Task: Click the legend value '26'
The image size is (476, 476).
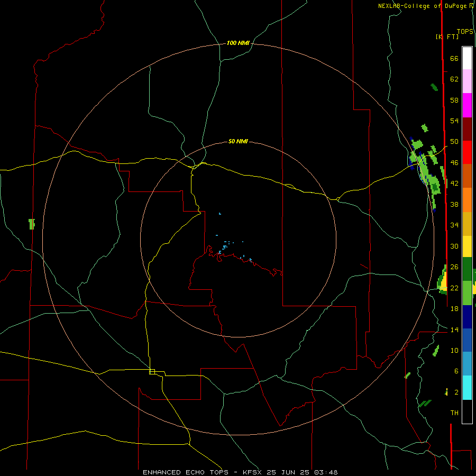Action: [454, 267]
